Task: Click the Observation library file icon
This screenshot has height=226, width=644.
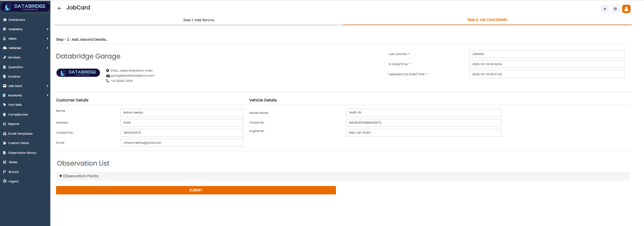Action: click(x=5, y=153)
